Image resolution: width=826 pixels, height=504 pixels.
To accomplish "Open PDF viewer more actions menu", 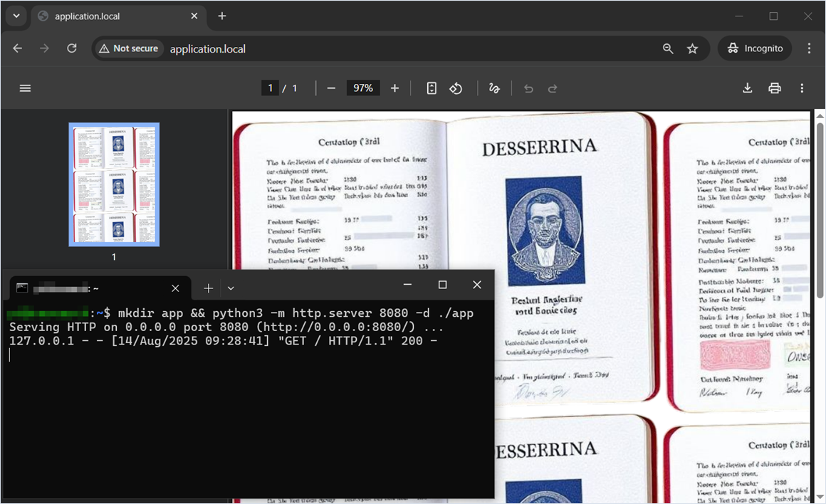I will click(x=802, y=88).
